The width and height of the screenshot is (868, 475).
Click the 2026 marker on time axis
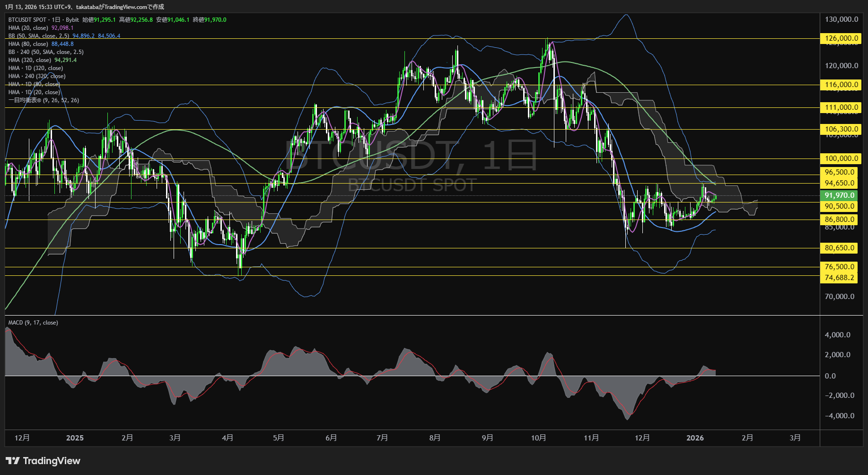[x=695, y=438]
